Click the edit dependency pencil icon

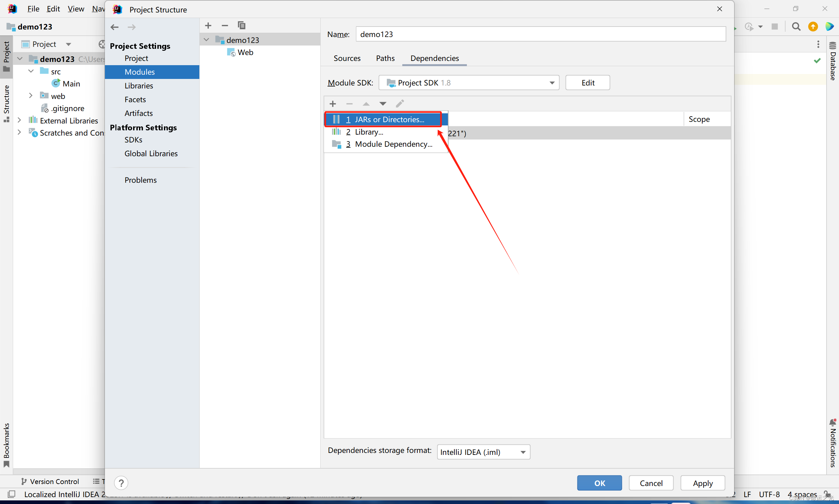400,103
